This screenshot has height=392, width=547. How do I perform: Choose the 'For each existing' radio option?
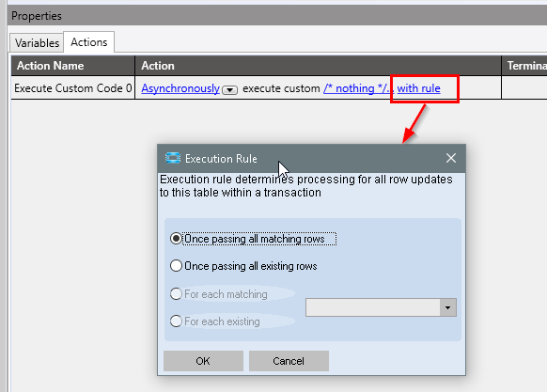pyautogui.click(x=176, y=321)
